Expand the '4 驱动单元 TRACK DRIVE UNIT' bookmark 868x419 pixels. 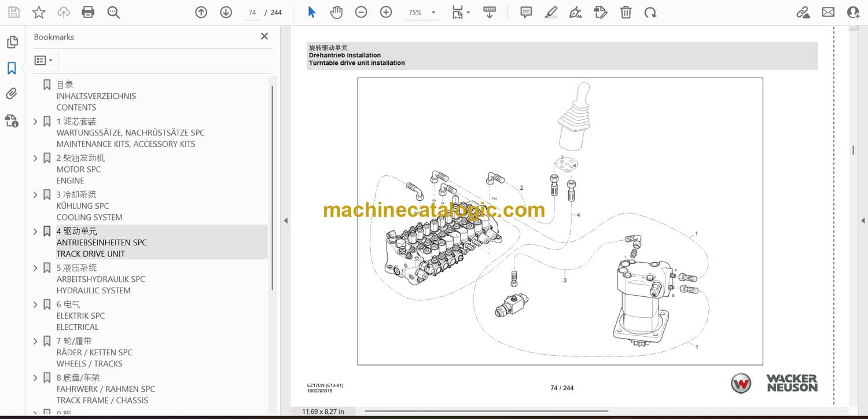tap(35, 231)
